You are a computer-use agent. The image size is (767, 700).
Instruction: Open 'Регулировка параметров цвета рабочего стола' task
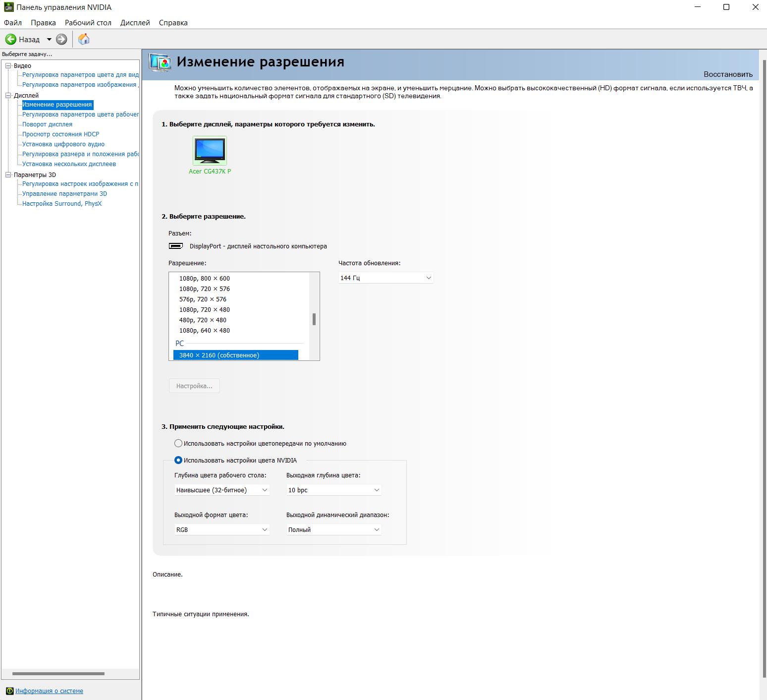pyautogui.click(x=80, y=114)
